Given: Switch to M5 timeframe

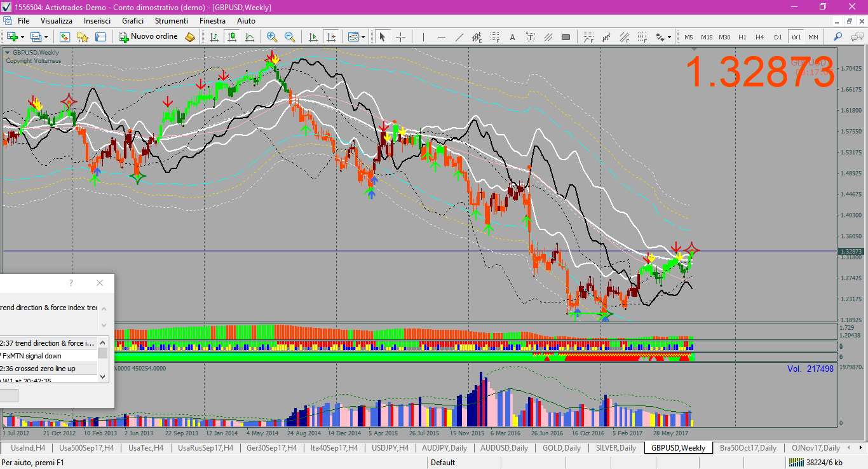Looking at the screenshot, I should pos(689,37).
